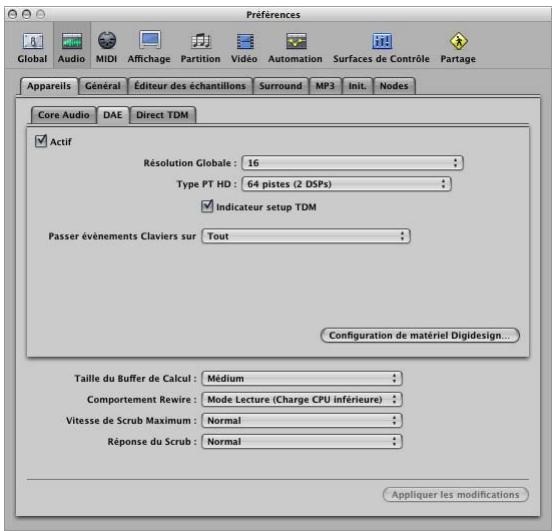Toggle the Actif checkbox
Image resolution: width=554 pixels, height=531 pixels.
(41, 141)
